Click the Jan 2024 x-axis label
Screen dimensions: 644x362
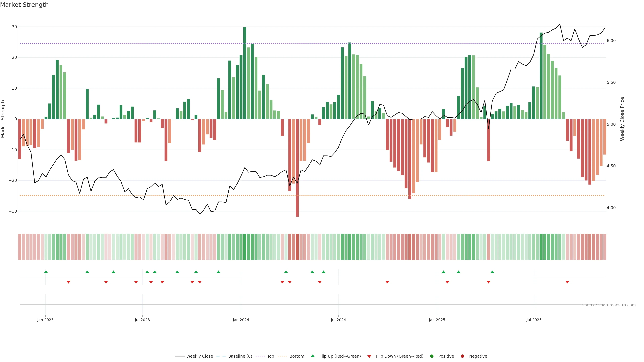(241, 320)
